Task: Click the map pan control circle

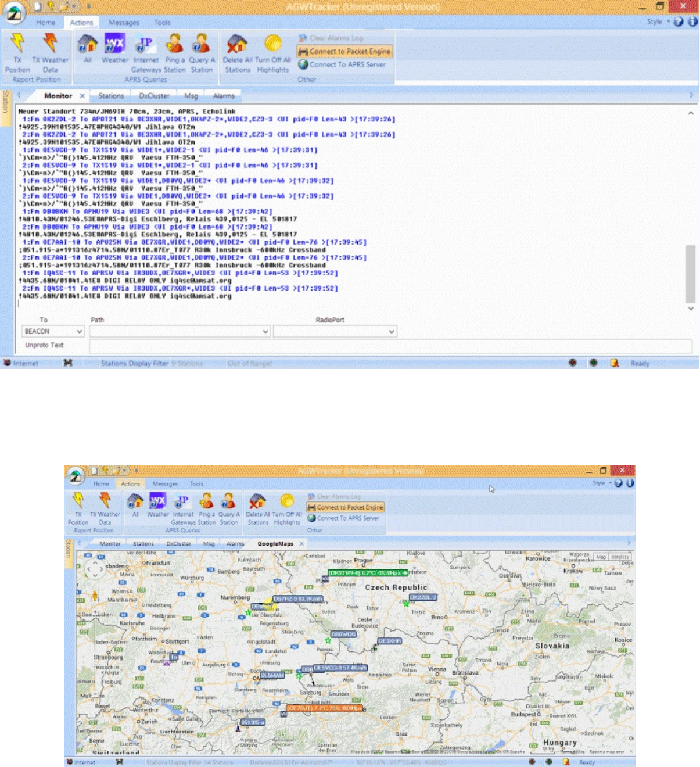Action: 95,569
